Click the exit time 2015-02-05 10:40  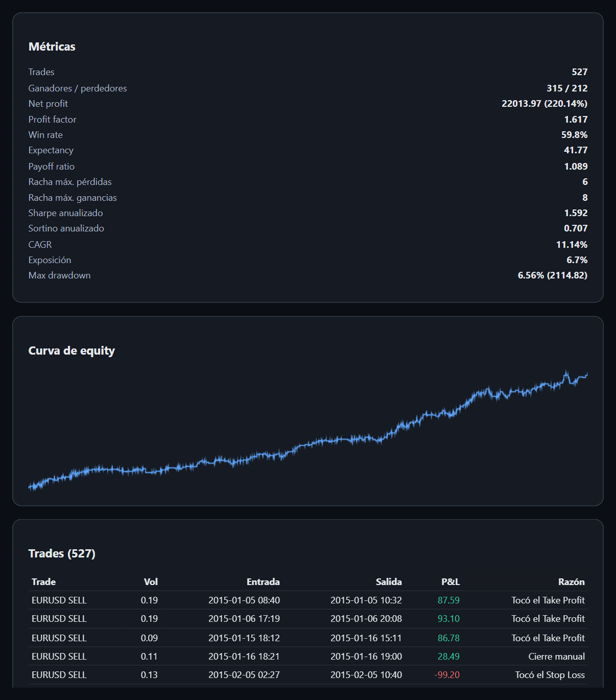pos(366,675)
